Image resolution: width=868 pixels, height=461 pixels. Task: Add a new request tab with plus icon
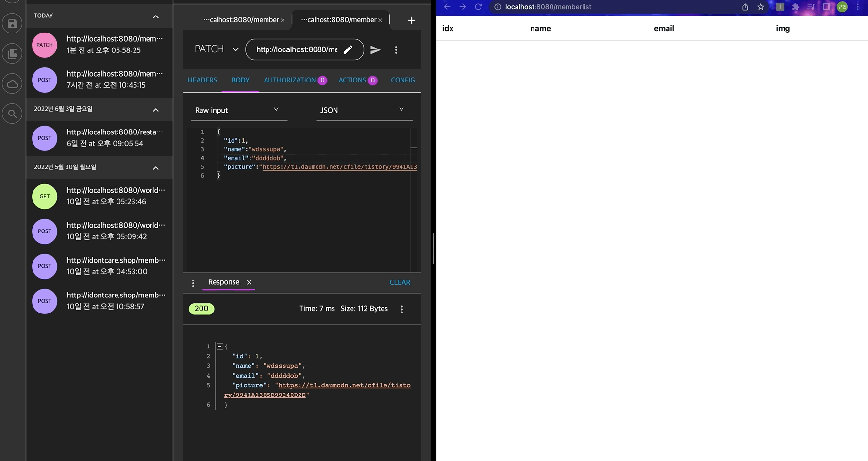[x=412, y=20]
